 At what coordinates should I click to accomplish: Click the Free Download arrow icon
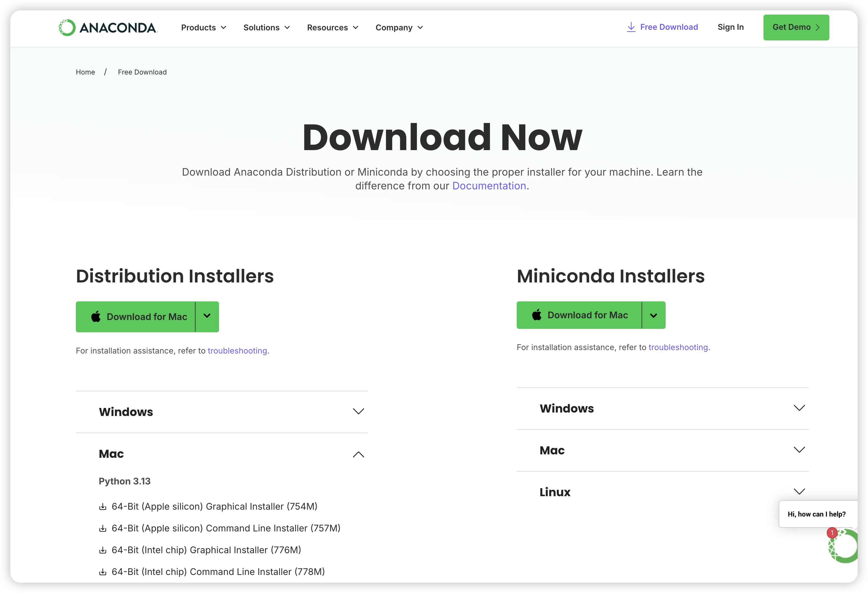click(x=631, y=27)
